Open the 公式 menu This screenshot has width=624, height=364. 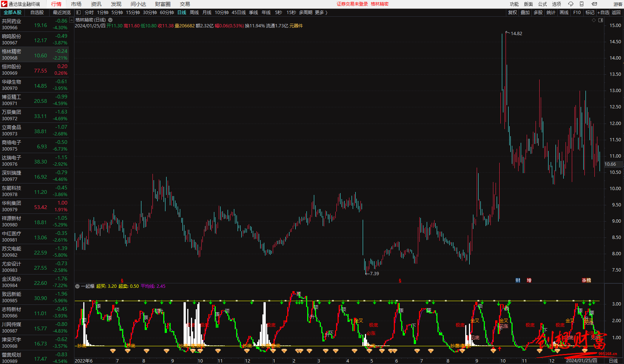pos(542,4)
